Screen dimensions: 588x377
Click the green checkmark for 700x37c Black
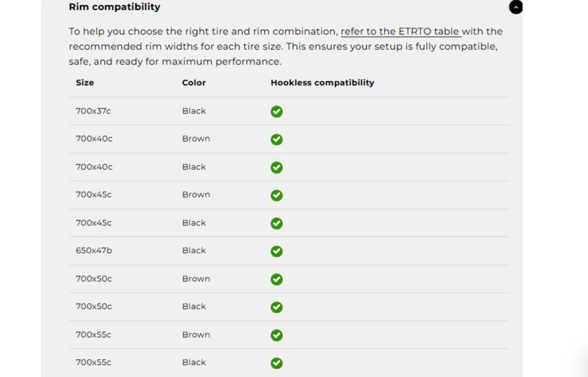[277, 112]
